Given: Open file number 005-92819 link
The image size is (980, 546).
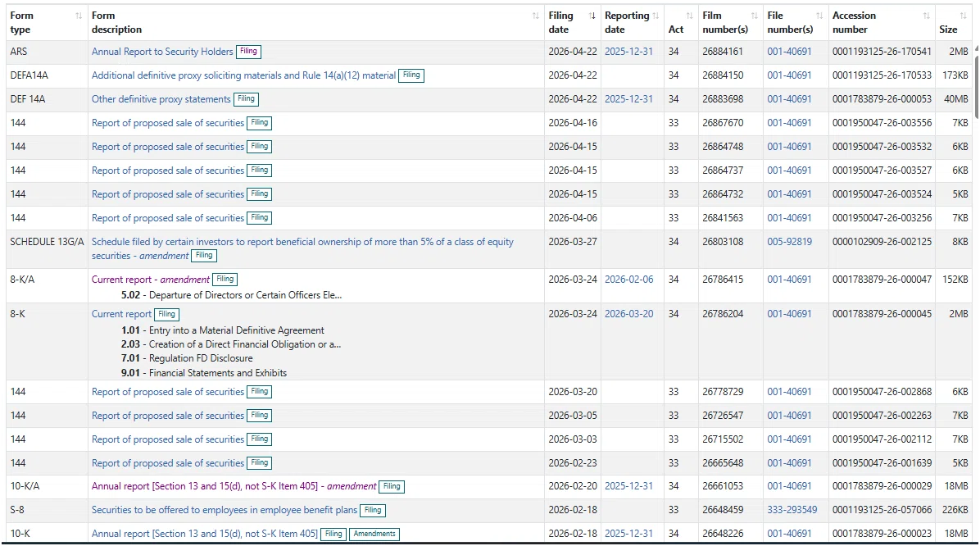Looking at the screenshot, I should click(x=789, y=241).
